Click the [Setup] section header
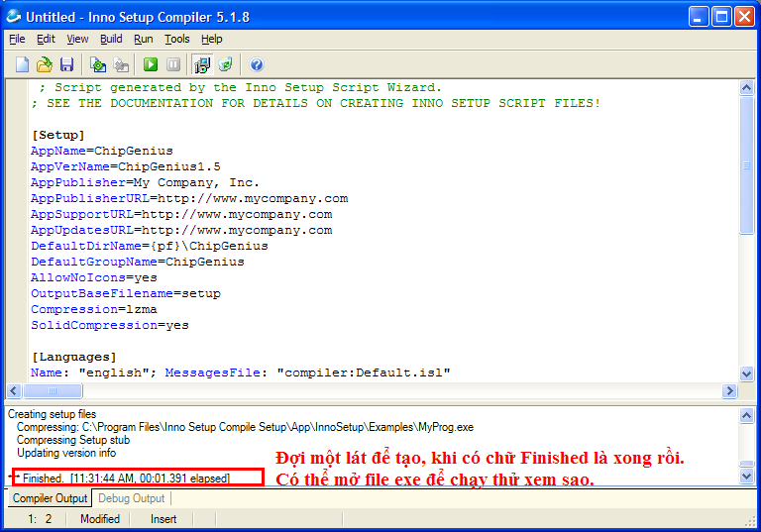The height and width of the screenshot is (532, 761). point(58,135)
